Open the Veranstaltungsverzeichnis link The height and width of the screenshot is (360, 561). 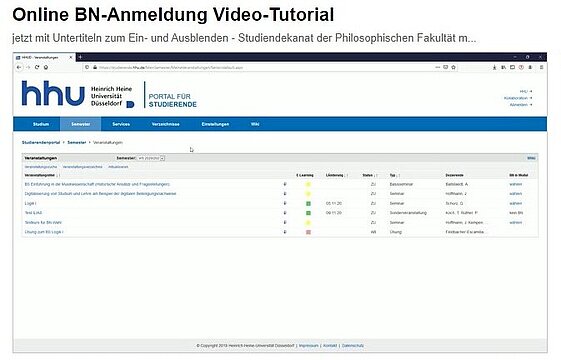coord(83,167)
